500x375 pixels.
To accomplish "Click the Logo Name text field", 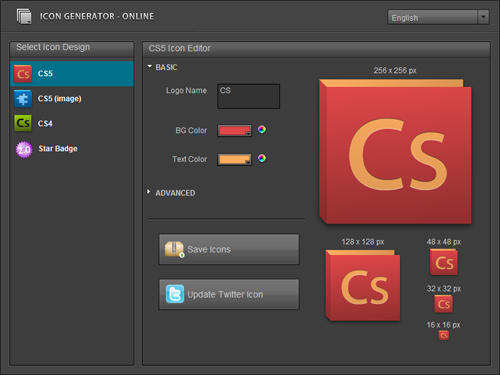I will 249,96.
